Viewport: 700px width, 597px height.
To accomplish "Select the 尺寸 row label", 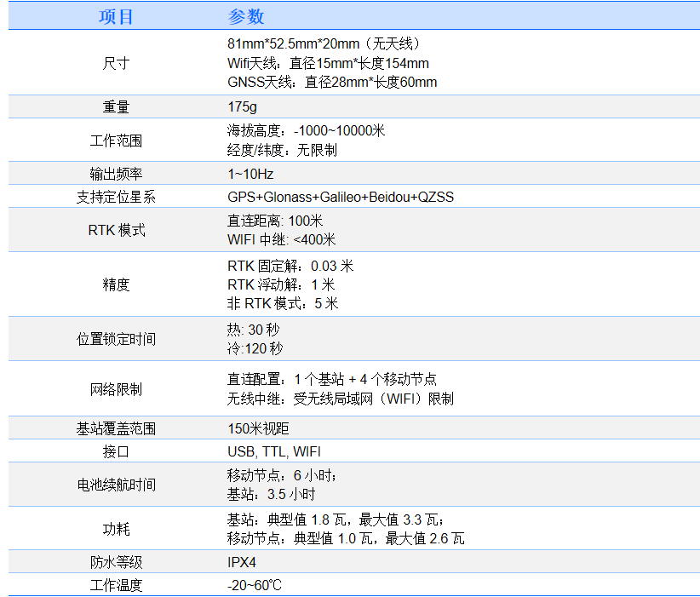I will (116, 63).
